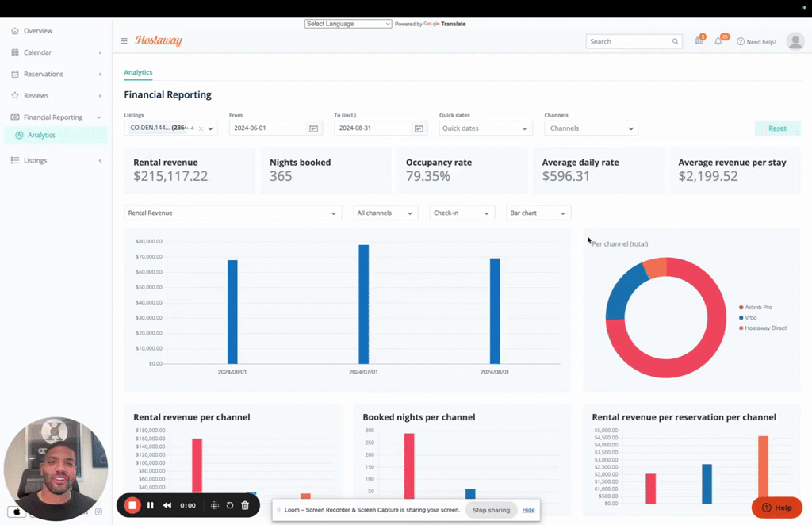Open the Quick dates dropdown

point(485,128)
